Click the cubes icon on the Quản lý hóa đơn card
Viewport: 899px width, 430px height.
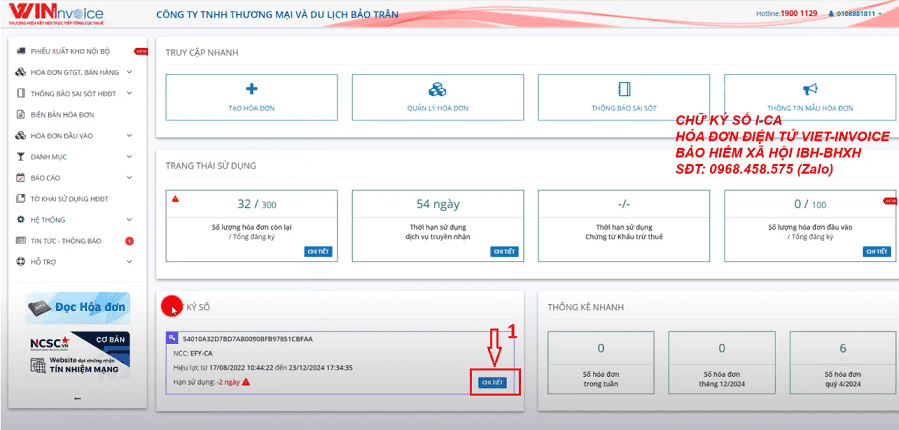click(437, 89)
